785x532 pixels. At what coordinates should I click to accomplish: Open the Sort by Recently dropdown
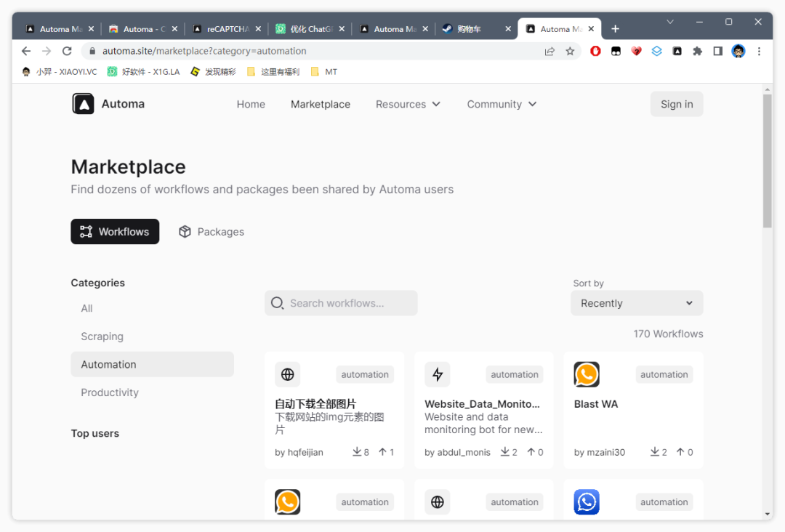coord(636,303)
